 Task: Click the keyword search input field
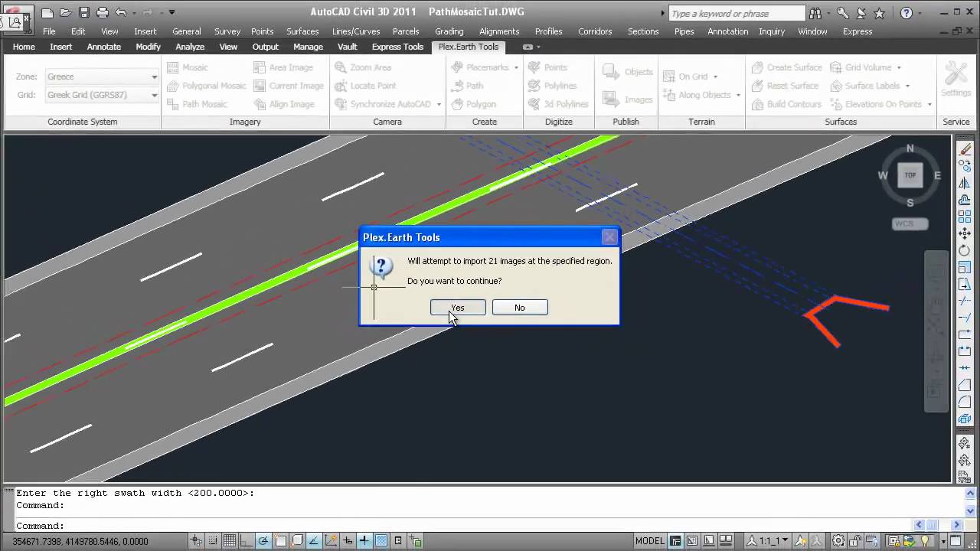(x=737, y=13)
